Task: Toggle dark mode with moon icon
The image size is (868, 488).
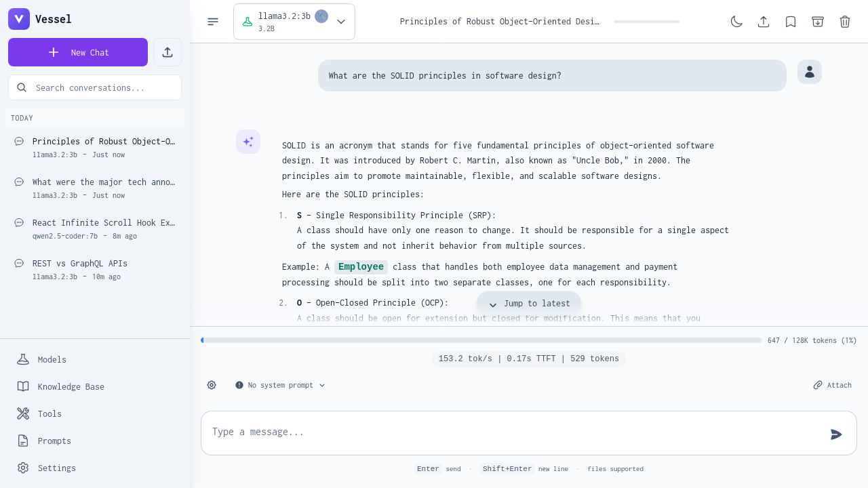Action: 736,22
